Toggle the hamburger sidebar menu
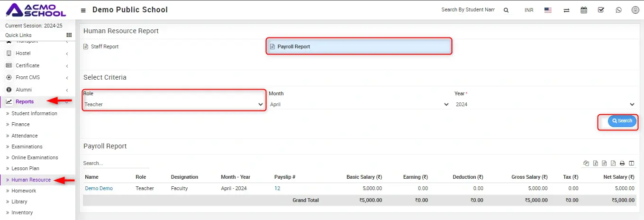Image resolution: width=644 pixels, height=220 pixels. tap(83, 10)
